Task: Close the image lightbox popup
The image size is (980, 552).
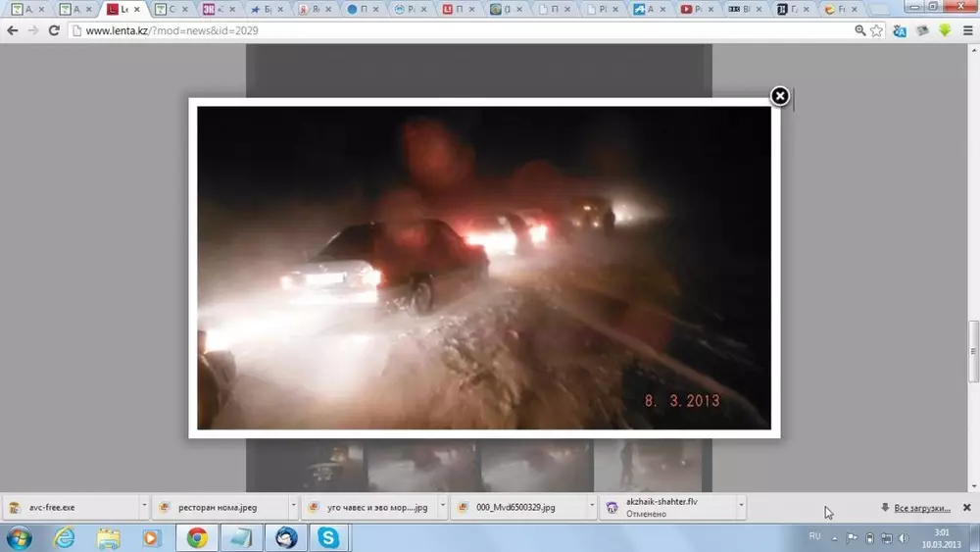Action: click(x=779, y=96)
